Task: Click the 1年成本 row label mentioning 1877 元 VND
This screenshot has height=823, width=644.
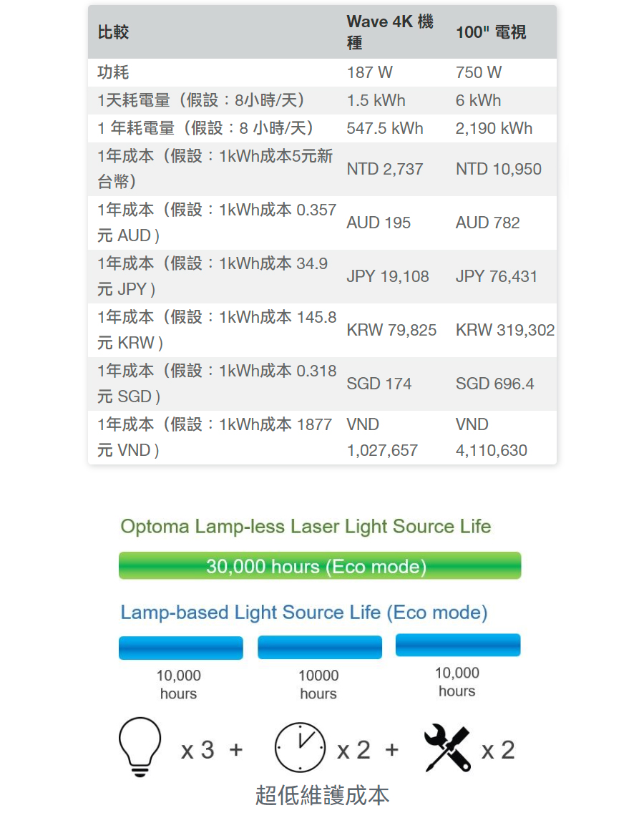Action: point(215,437)
